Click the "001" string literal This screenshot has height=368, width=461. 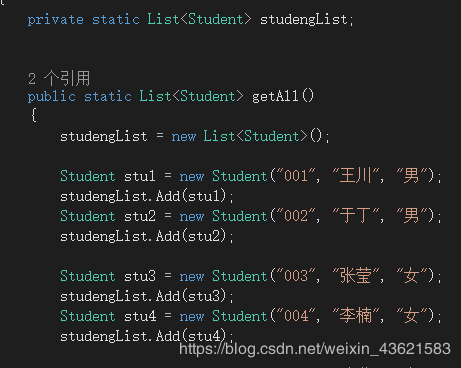296,176
